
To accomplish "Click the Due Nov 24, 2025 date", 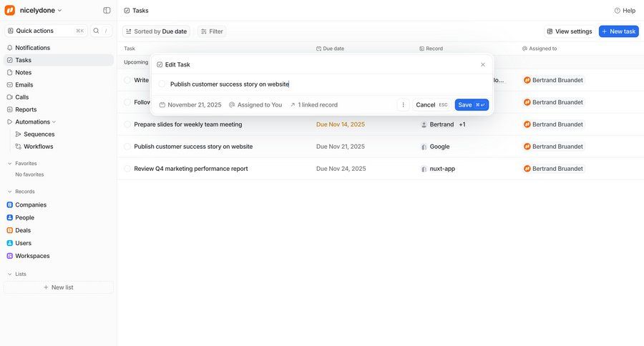I will tap(341, 169).
